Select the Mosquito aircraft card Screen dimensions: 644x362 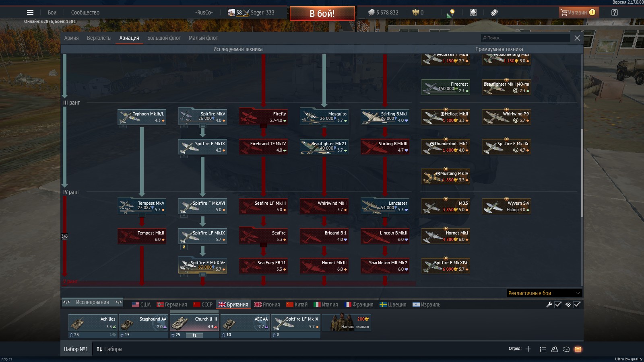[x=324, y=117]
